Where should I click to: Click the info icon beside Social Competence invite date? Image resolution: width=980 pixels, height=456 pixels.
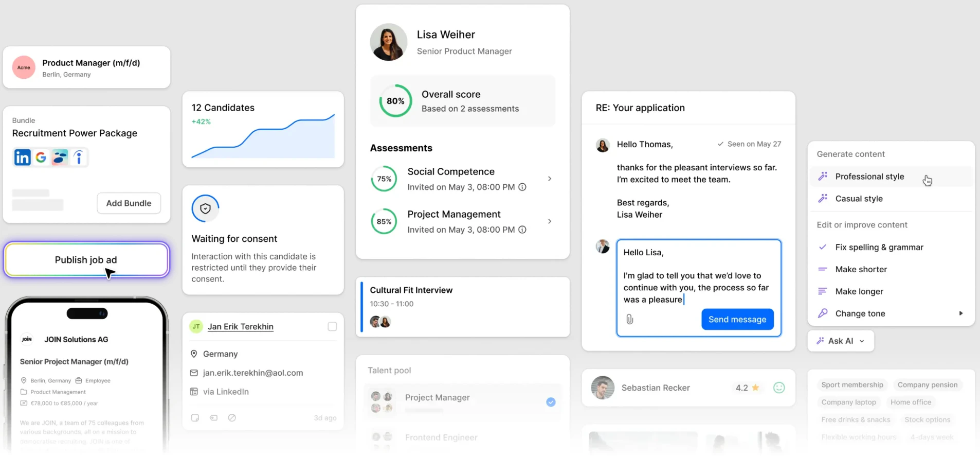[522, 187]
